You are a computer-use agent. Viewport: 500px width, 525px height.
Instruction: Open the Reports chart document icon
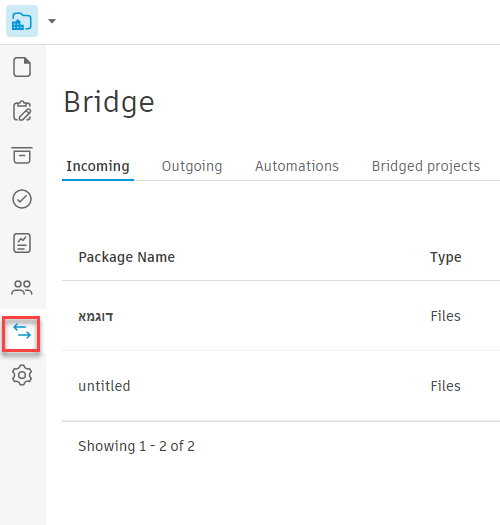22,243
